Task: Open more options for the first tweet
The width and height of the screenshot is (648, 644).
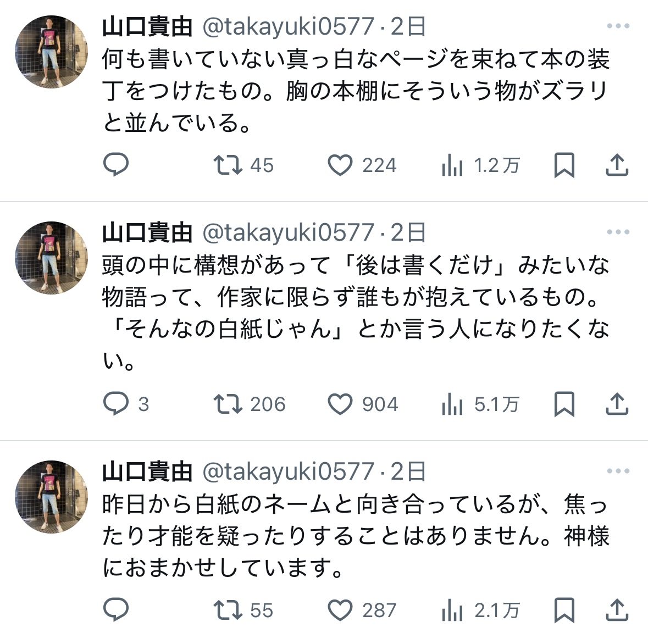Action: pos(618,26)
